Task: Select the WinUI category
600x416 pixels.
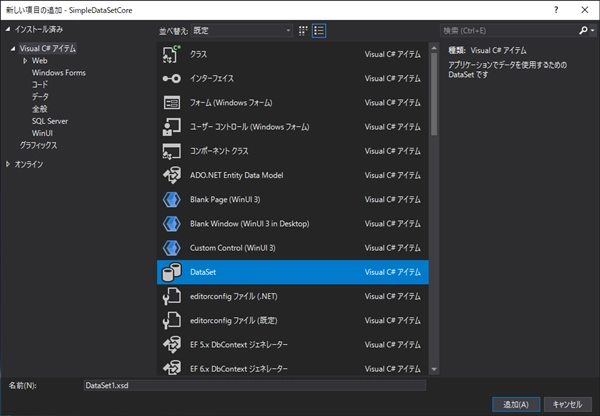Action: click(x=42, y=133)
